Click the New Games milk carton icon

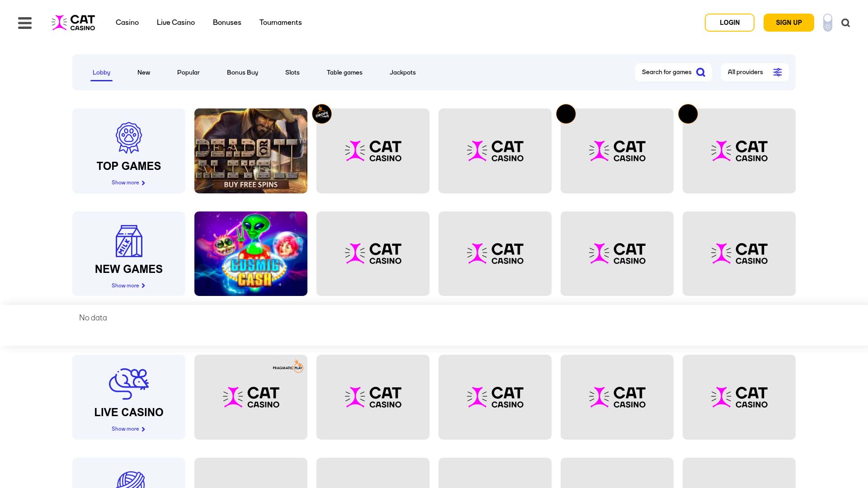pyautogui.click(x=128, y=241)
